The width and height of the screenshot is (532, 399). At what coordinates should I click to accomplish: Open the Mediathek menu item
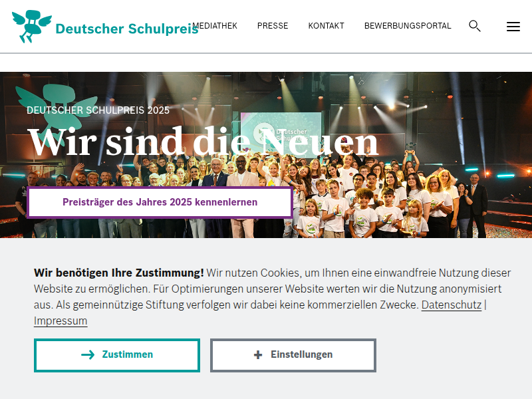coord(215,26)
